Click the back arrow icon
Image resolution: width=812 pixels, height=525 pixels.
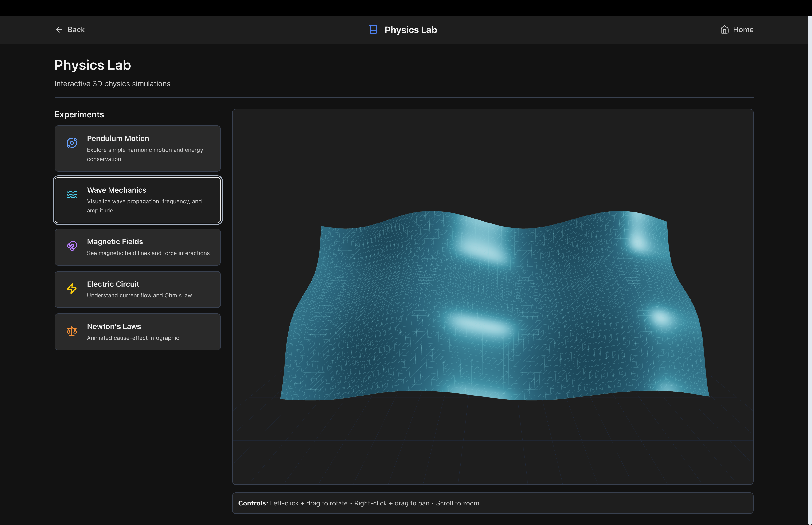click(x=59, y=30)
